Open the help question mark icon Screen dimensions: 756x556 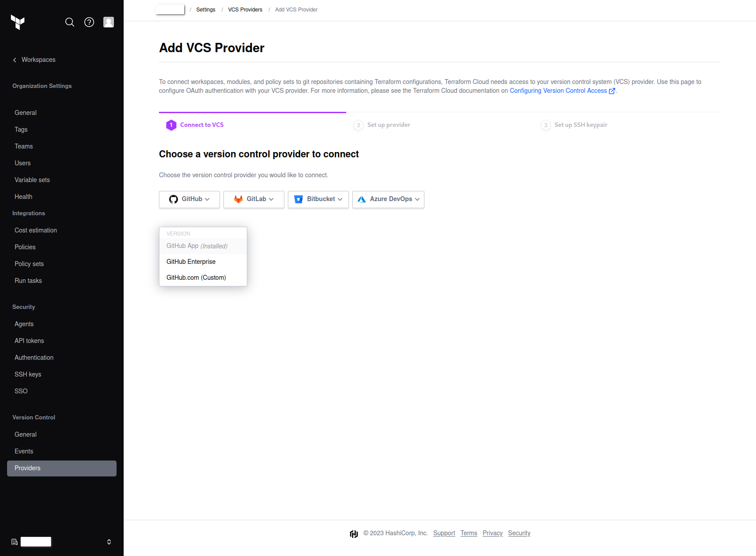[89, 22]
